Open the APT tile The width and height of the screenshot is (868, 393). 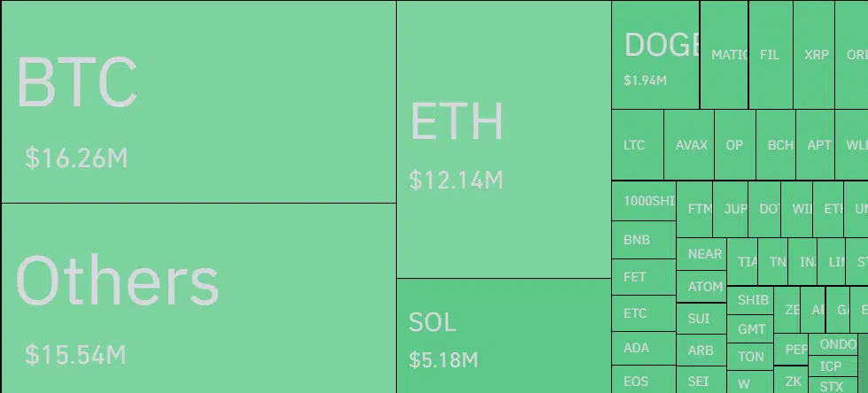[819, 145]
